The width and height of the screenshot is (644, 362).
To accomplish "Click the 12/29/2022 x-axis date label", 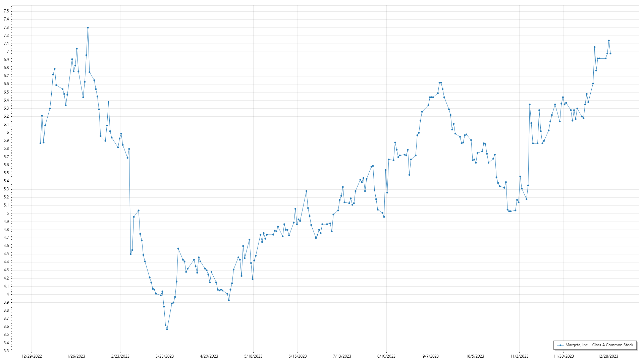I will [x=32, y=356].
